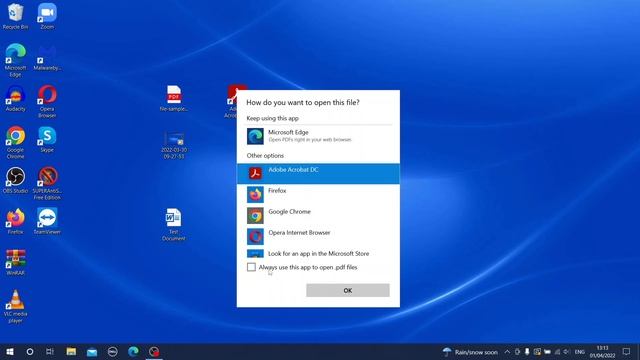Viewport: 640px width, 360px height.
Task: Open the notification action center
Action: [x=627, y=352]
